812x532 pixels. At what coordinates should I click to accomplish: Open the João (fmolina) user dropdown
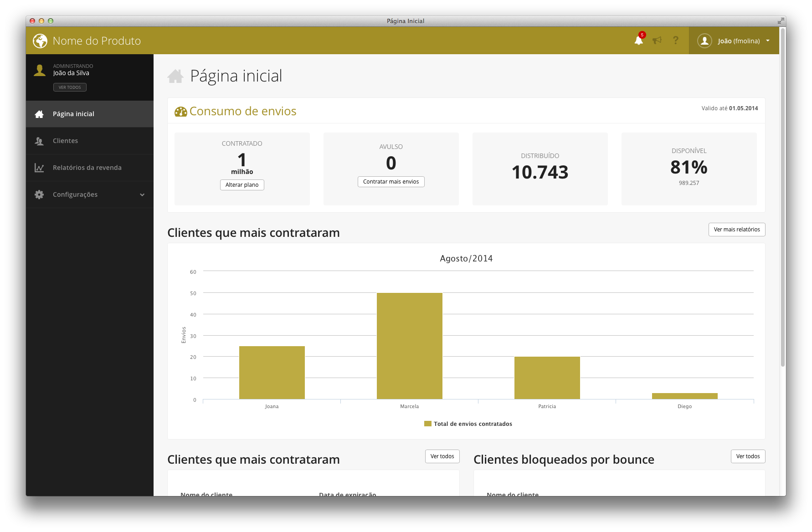(734, 41)
